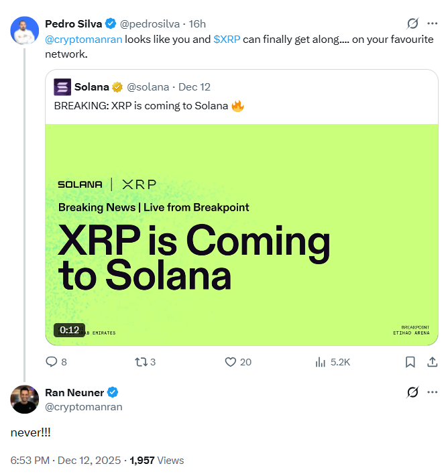Open Ran Neuner's profile avatar
Image resolution: width=448 pixels, height=476 pixels.
[25, 400]
